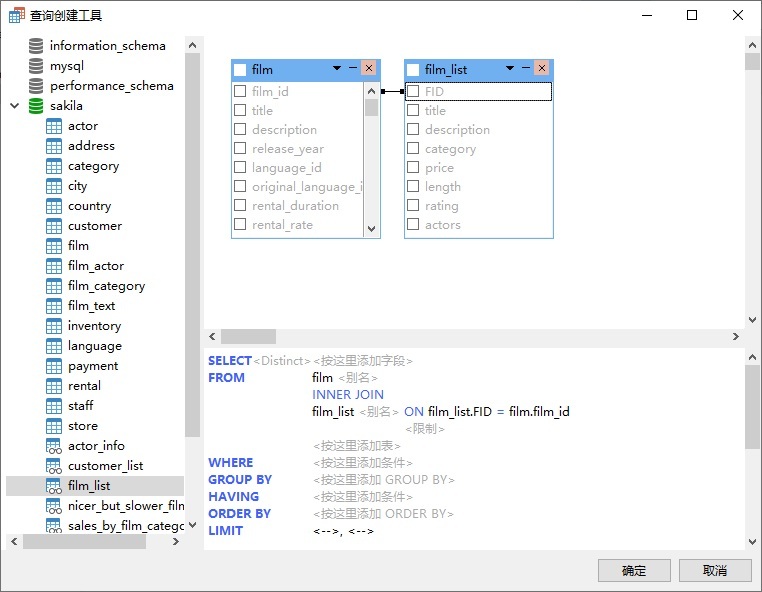Image resolution: width=762 pixels, height=592 pixels.
Task: Click the actor table icon
Action: pos(54,126)
